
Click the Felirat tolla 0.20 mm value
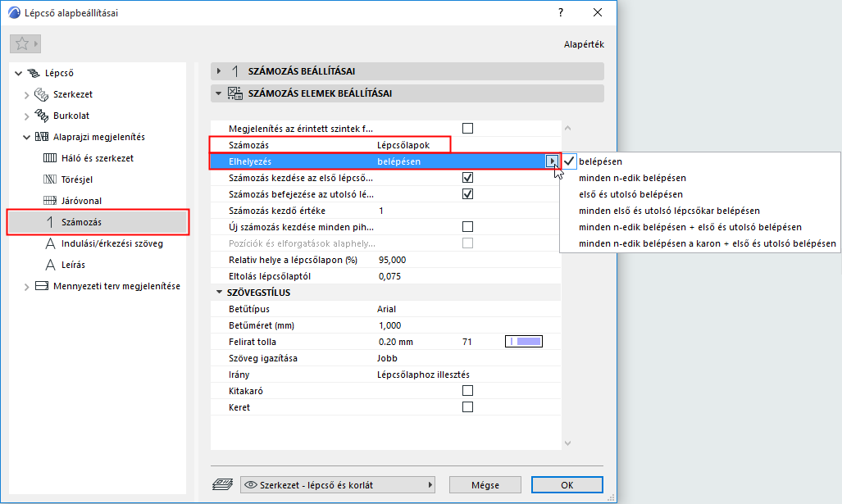(396, 342)
